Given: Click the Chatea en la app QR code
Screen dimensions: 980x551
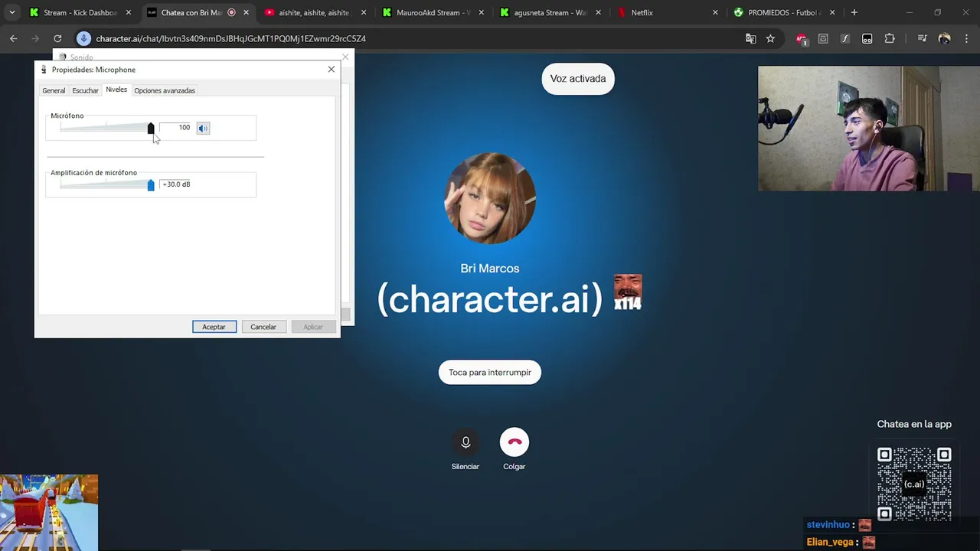Looking at the screenshot, I should tap(914, 484).
